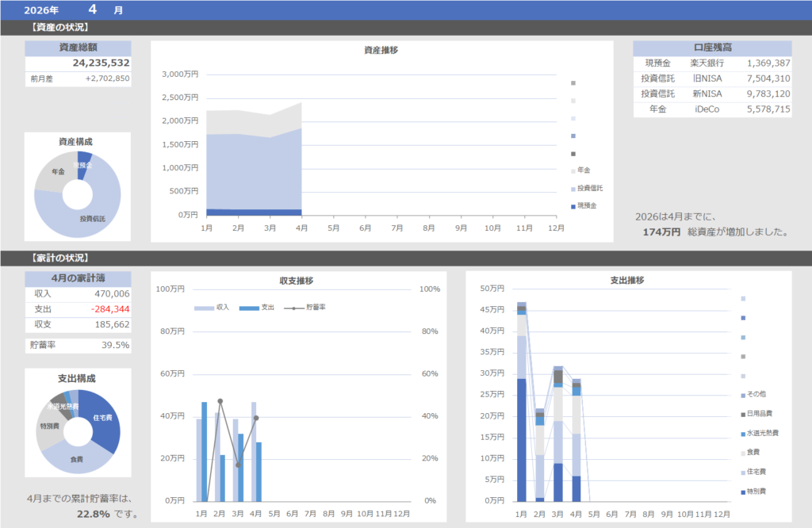This screenshot has width=812, height=528.
Task: Select the 特別費 slice in 支出構成 donut
Action: (49, 427)
